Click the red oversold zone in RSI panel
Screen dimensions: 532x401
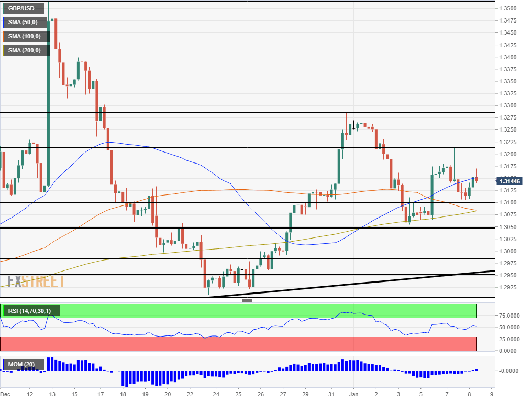(238, 344)
